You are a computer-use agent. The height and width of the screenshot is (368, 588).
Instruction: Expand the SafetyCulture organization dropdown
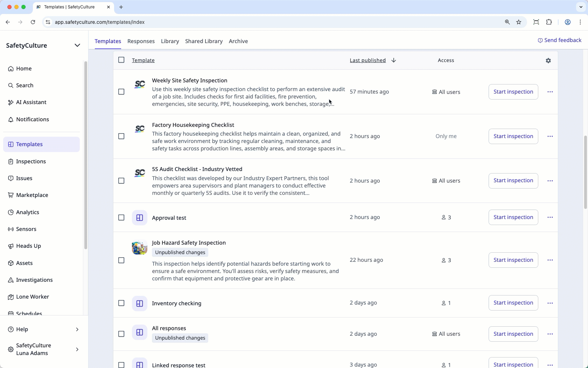[77, 45]
